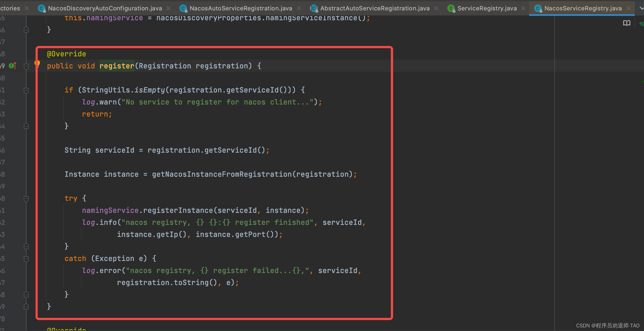Click the AbstractAutoServiceRegistration.java class file icon
This screenshot has height=331, width=644.
(314, 8)
